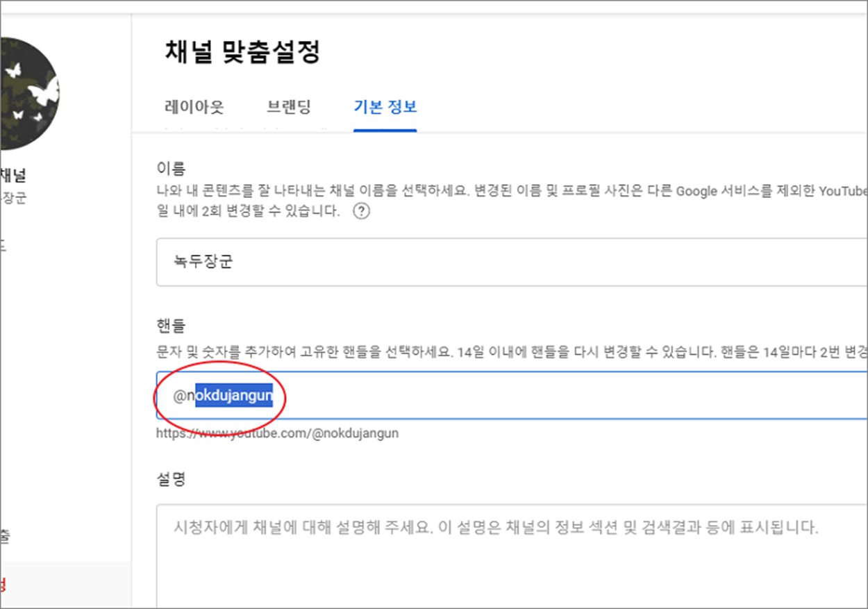Screen dimensions: 868x609
Task: Click the 채널 맞춤설정 page heading
Action: [x=242, y=52]
